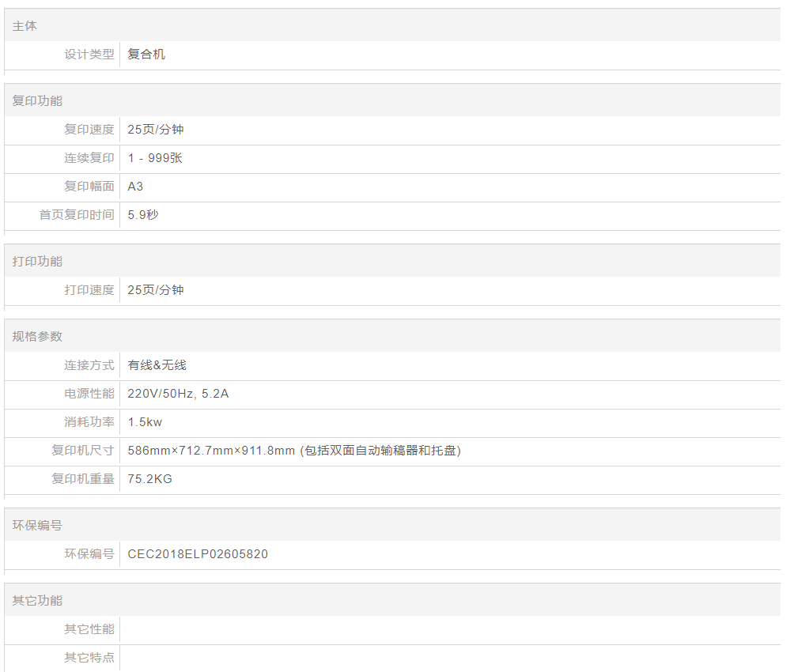Click the 220V/50Hz, 5.2A power value

tap(178, 394)
